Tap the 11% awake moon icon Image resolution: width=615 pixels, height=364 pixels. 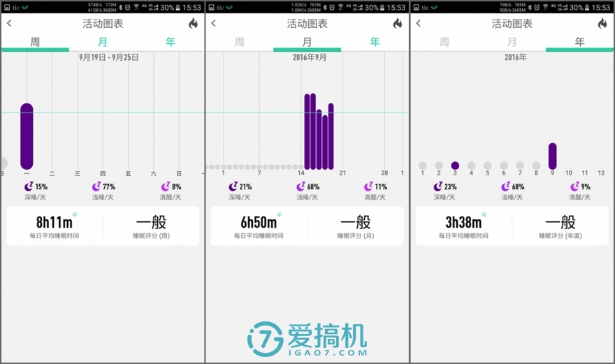tap(368, 187)
